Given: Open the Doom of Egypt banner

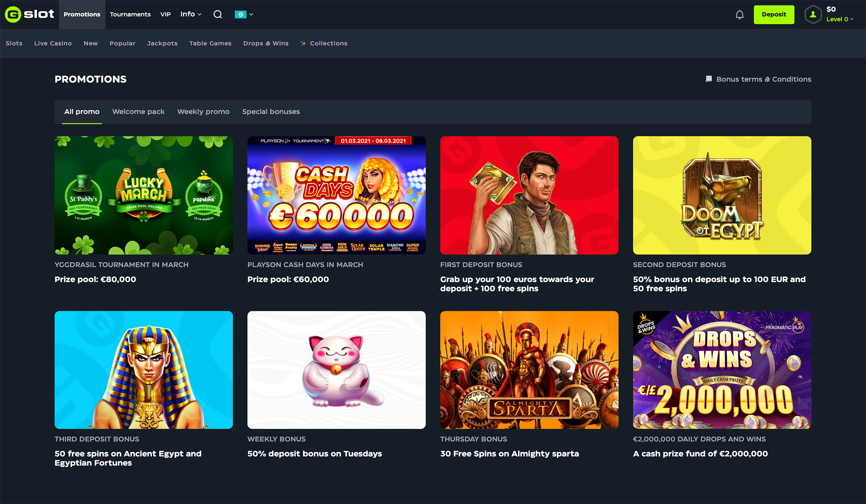Looking at the screenshot, I should pos(722,195).
